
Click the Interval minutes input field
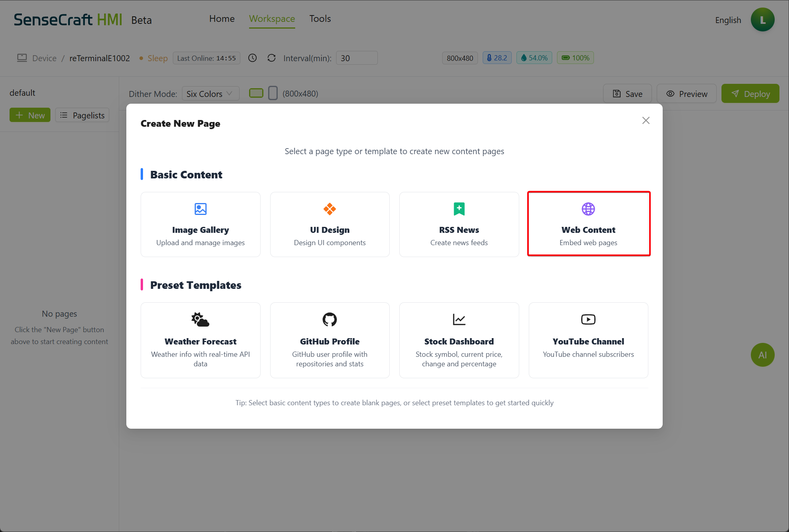pos(356,58)
